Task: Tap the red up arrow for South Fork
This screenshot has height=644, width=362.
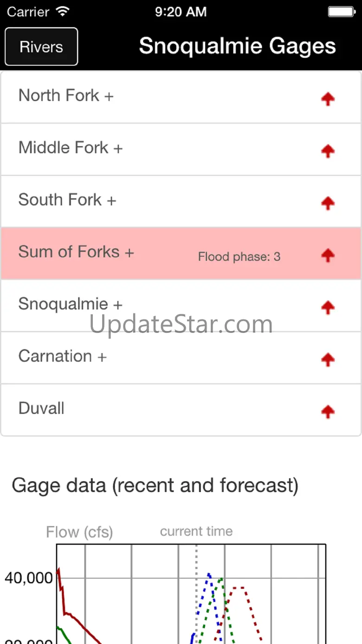Action: pyautogui.click(x=328, y=202)
